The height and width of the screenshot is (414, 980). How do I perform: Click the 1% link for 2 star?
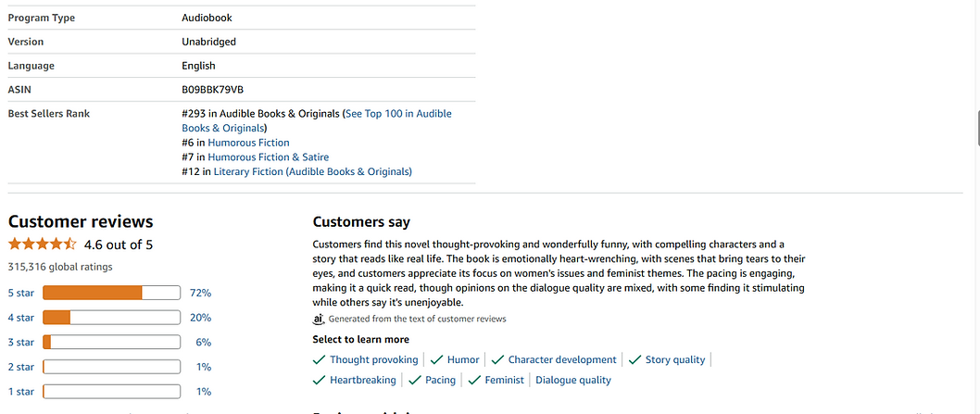coord(204,367)
